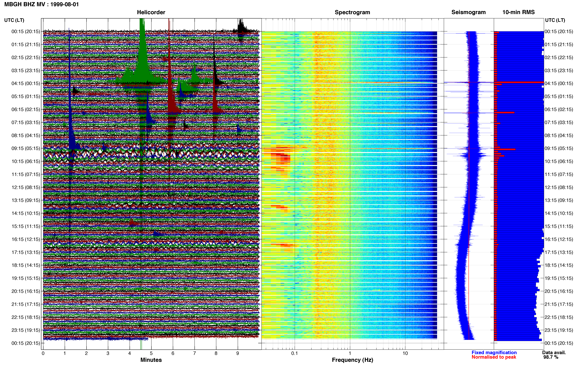This screenshot has height=368, width=588.
Task: Select the 'Helicorder' panel heading
Action: coord(151,12)
